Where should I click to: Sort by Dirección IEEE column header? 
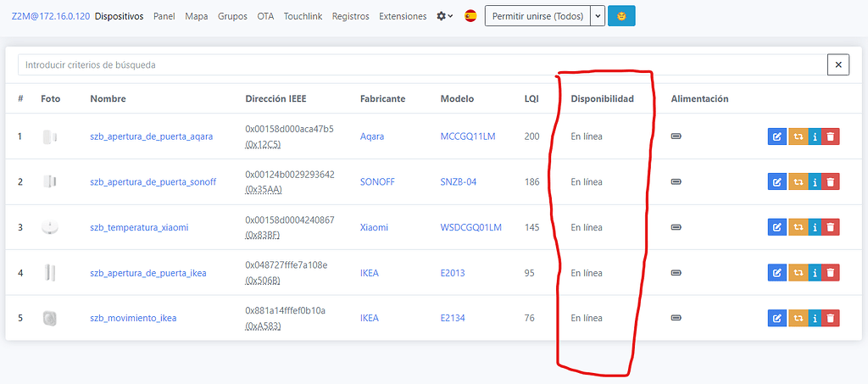pos(275,98)
